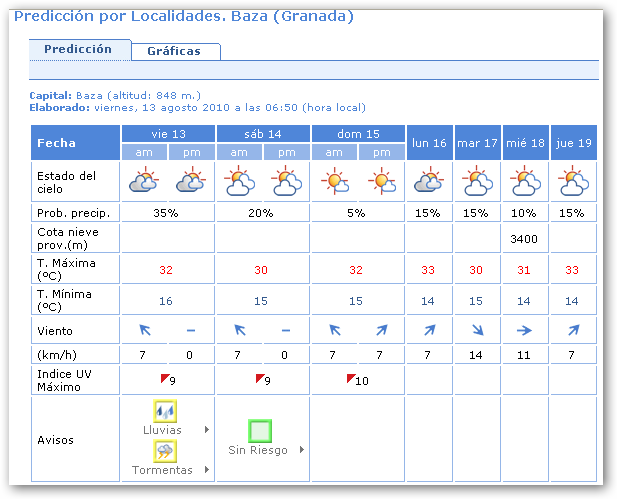Viewport: 617px width, 499px height.
Task: Click the green Sin Riesgo square
Action: click(261, 431)
